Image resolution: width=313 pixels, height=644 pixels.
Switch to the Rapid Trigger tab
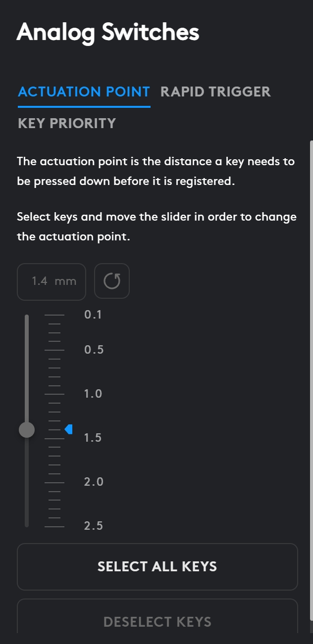215,92
